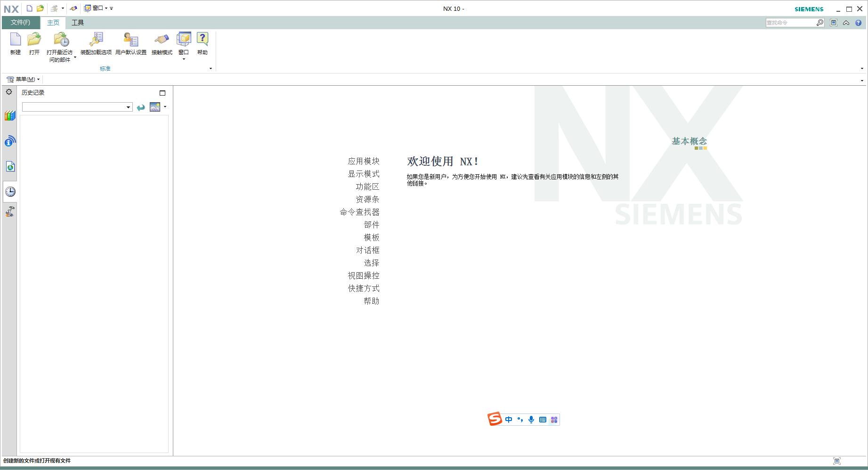This screenshot has width=868, height=470.
Task: Open the reuse library books icon in the resource bar
Action: click(10, 116)
